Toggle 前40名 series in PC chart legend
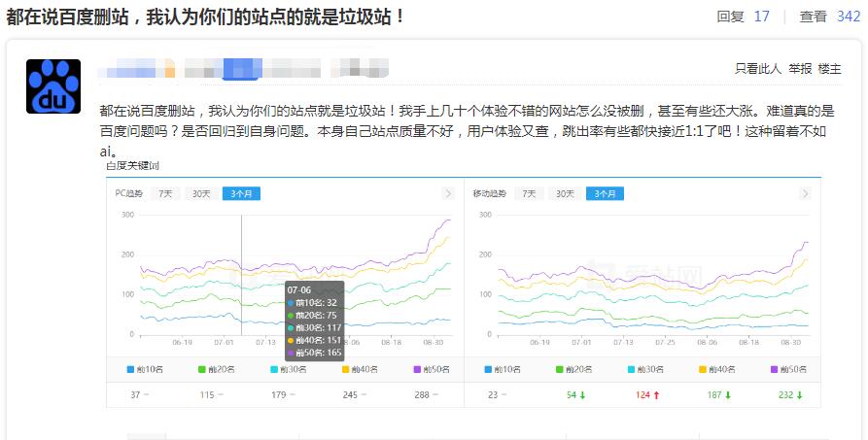Image resolution: width=868 pixels, height=440 pixels. pos(360,369)
